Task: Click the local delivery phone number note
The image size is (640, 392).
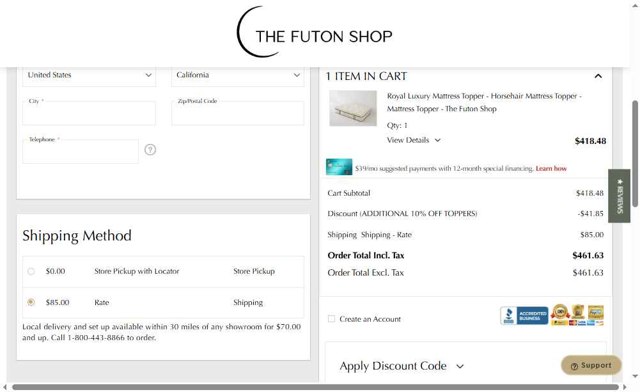Action: click(162, 332)
